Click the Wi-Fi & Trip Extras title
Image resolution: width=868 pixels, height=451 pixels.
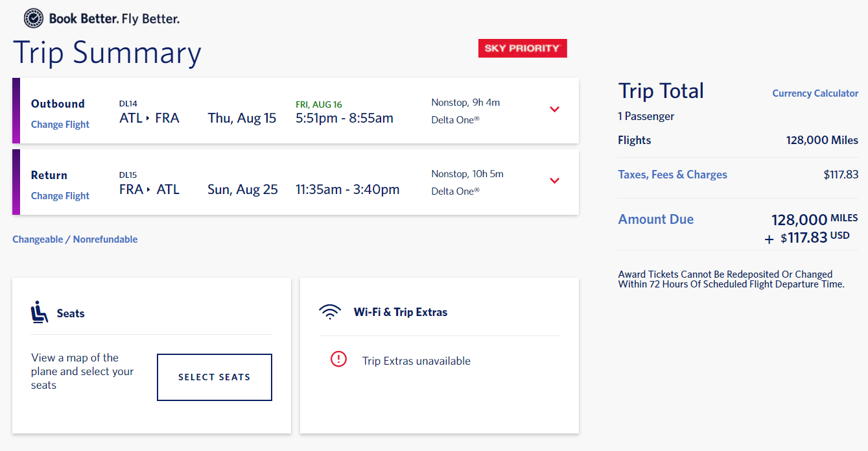pyautogui.click(x=401, y=312)
